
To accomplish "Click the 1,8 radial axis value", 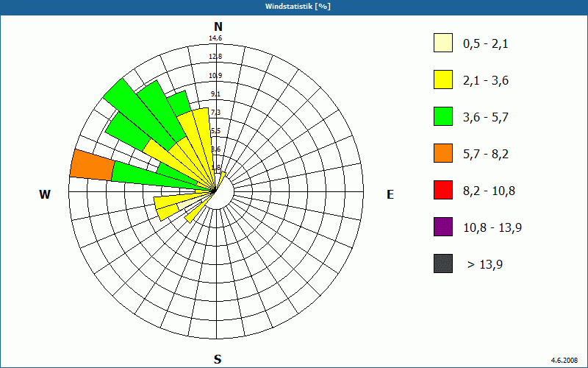I will click(x=216, y=168).
